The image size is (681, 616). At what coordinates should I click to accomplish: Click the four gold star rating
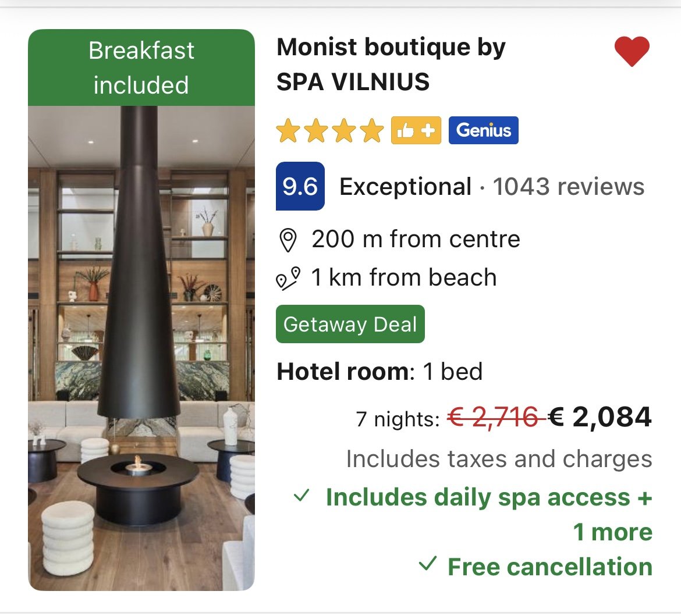pyautogui.click(x=330, y=131)
